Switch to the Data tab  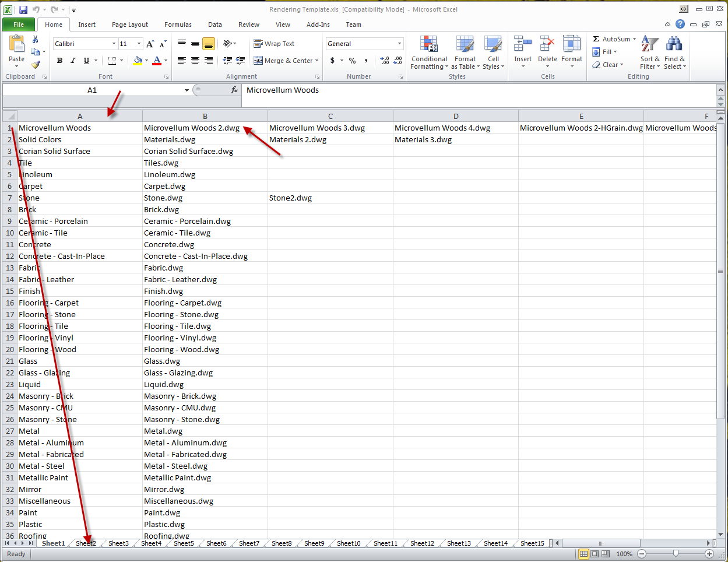point(215,24)
